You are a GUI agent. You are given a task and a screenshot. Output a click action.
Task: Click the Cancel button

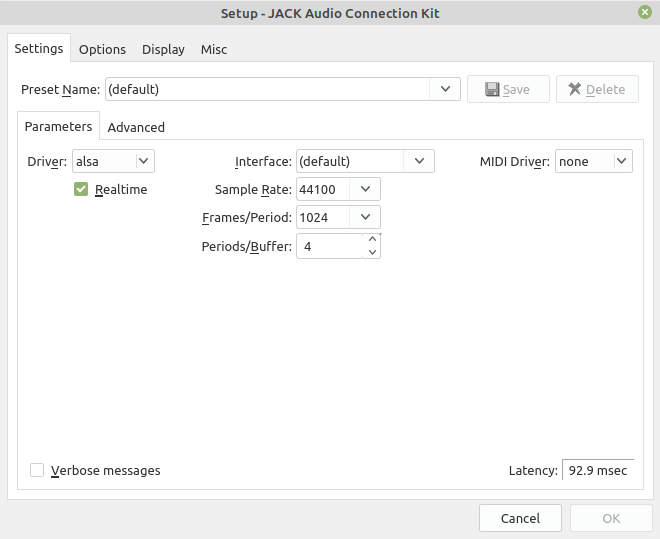(x=520, y=518)
